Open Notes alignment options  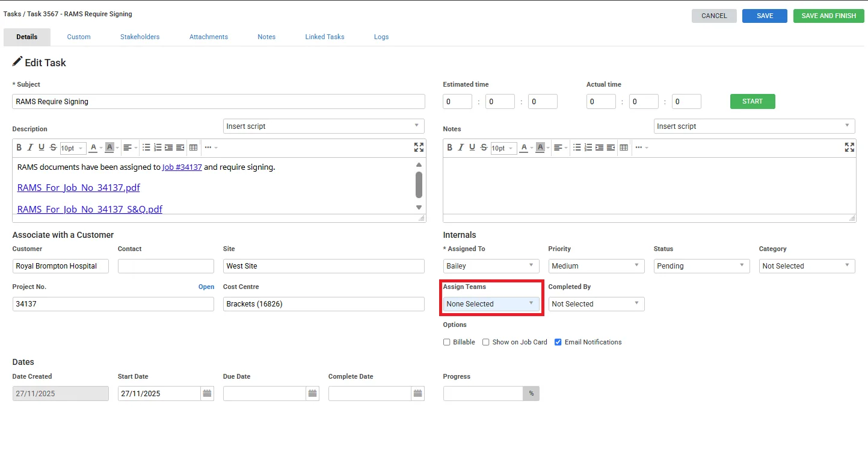561,148
